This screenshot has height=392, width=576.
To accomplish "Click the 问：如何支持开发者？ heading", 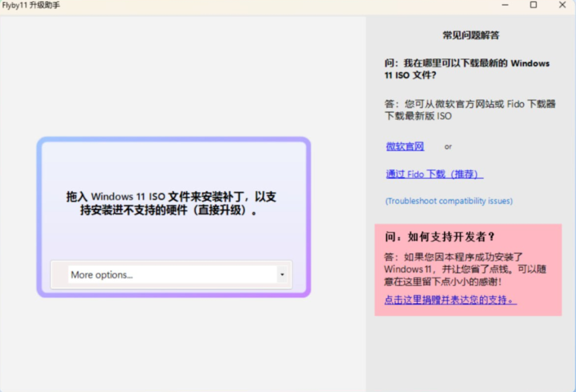I will (x=440, y=236).
